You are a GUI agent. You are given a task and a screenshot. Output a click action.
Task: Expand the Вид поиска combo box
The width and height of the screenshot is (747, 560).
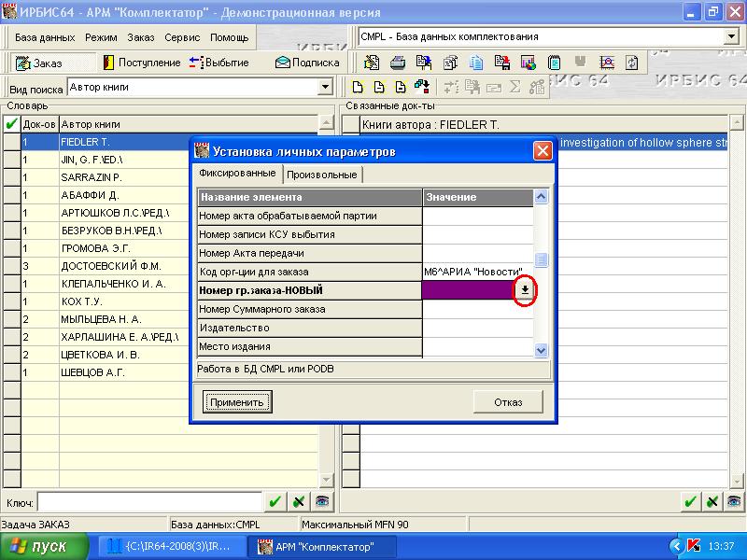(x=325, y=87)
